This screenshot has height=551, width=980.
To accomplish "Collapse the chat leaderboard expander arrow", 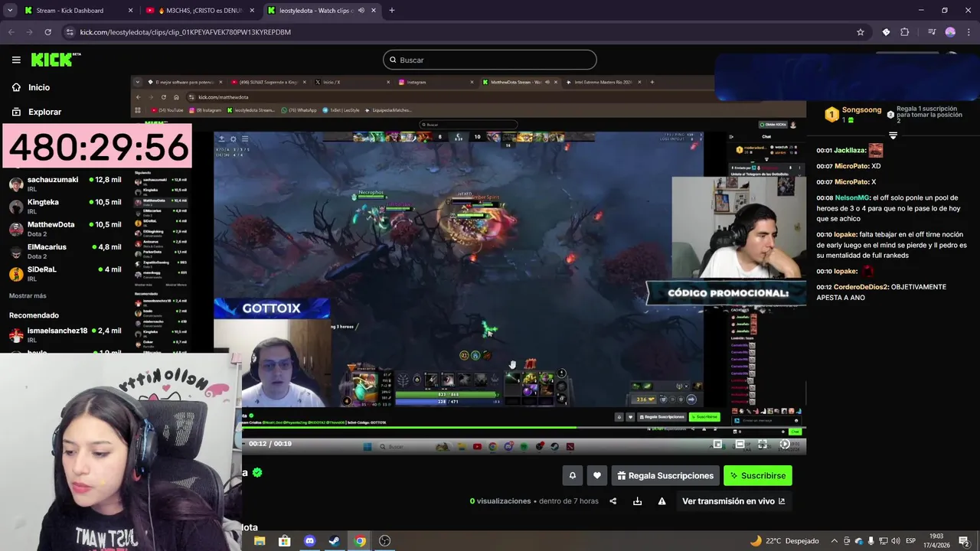I will [x=893, y=135].
